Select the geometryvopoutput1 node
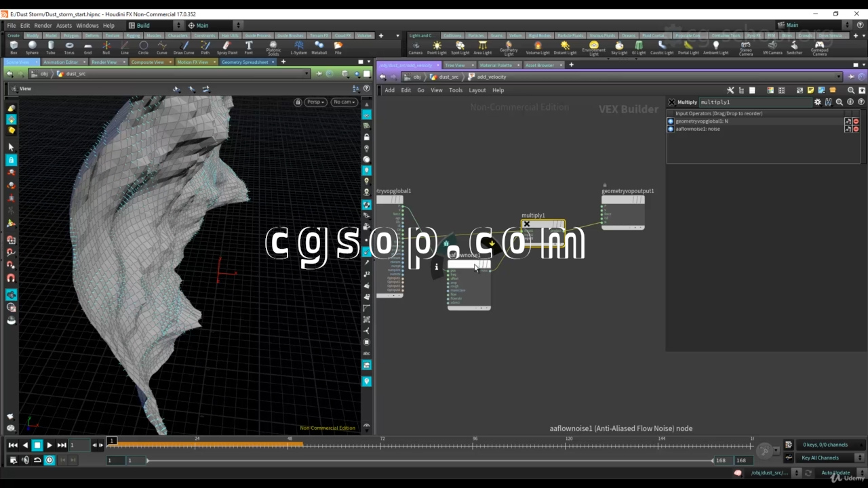868x488 pixels. click(623, 211)
